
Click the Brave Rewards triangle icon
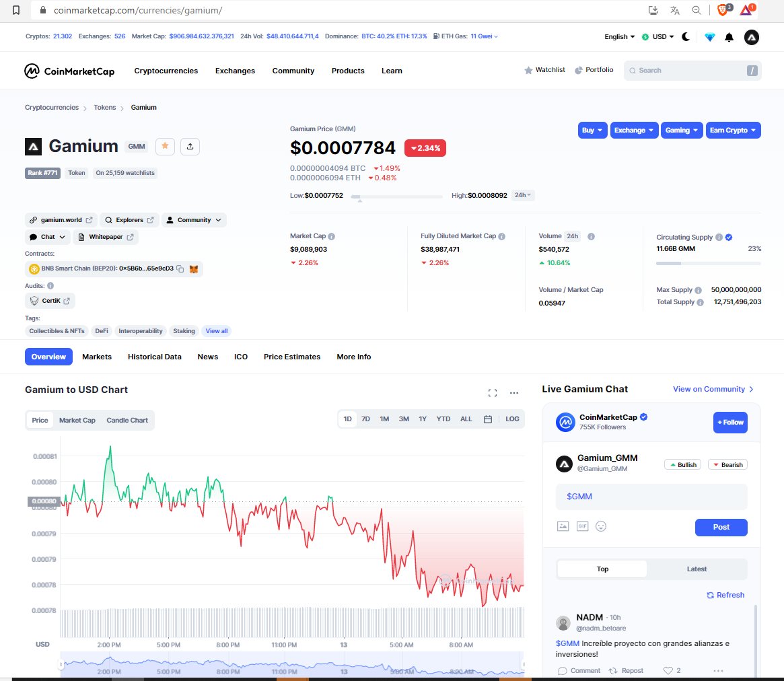(x=746, y=9)
